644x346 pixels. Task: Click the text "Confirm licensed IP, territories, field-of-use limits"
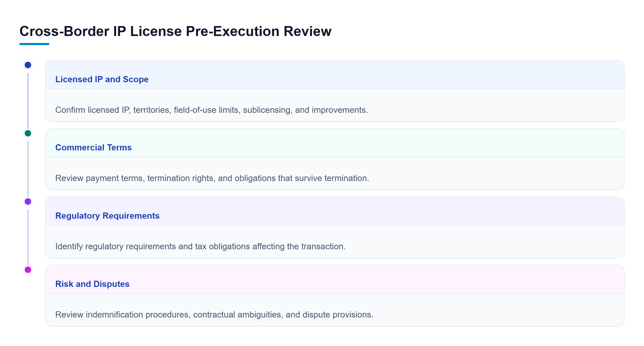pos(147,110)
